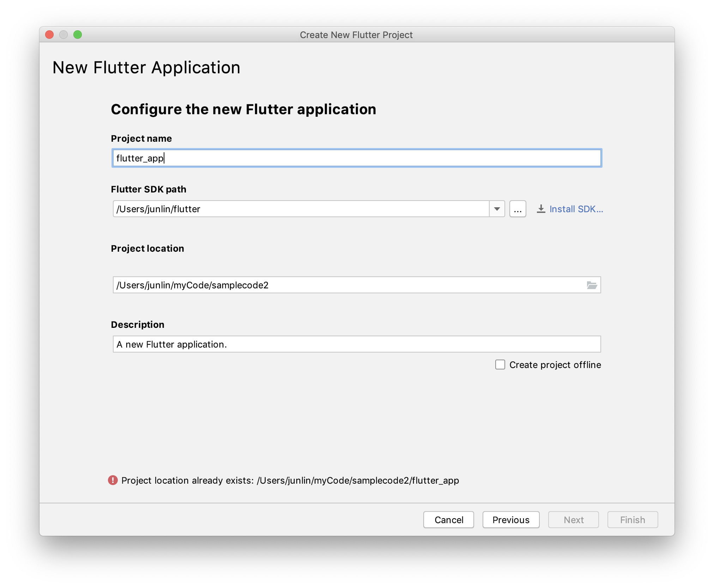Image resolution: width=714 pixels, height=588 pixels.
Task: Click the download icon beside Install SDK
Action: click(x=541, y=209)
